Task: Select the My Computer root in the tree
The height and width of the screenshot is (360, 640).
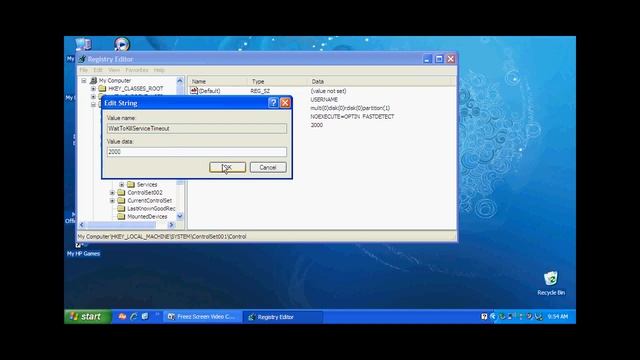Action: [x=115, y=81]
